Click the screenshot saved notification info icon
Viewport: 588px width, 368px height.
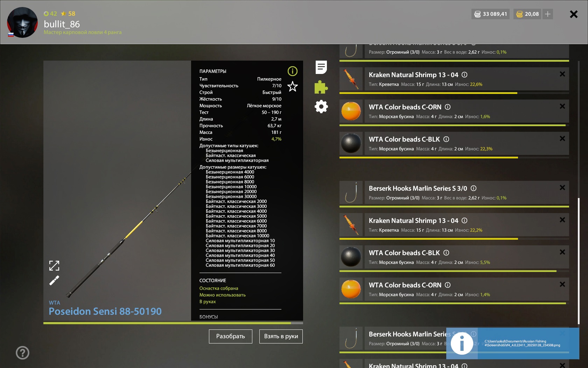click(462, 343)
